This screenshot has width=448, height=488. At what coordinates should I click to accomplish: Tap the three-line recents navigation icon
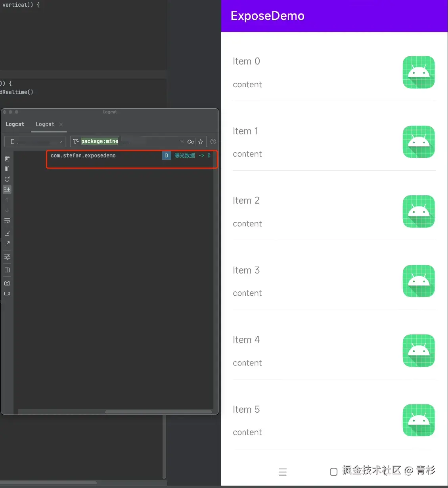(x=283, y=472)
